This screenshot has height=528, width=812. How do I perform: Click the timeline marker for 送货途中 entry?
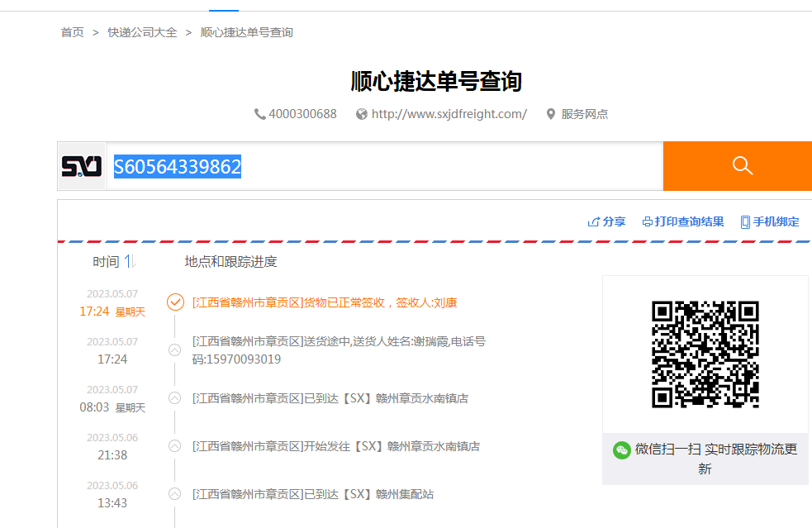coord(175,350)
